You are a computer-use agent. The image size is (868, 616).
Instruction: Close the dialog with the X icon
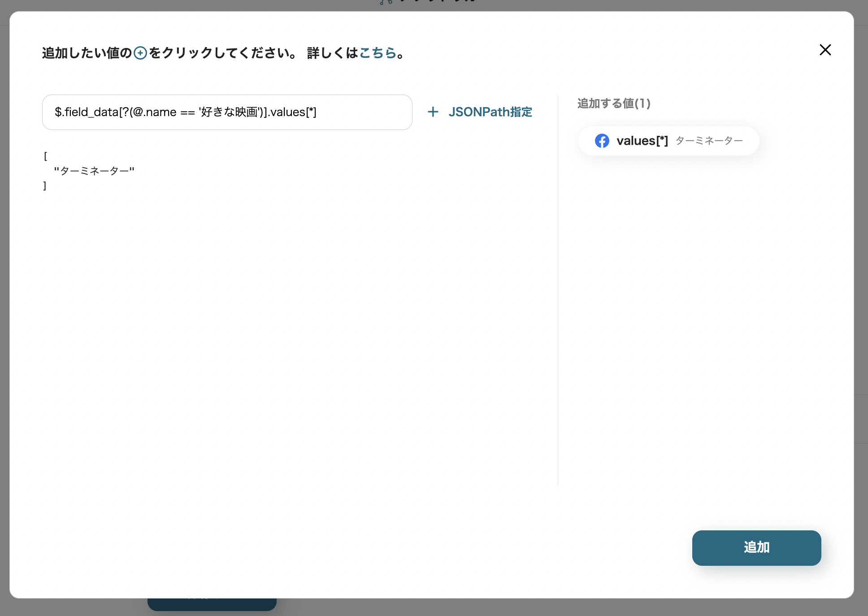(x=825, y=50)
